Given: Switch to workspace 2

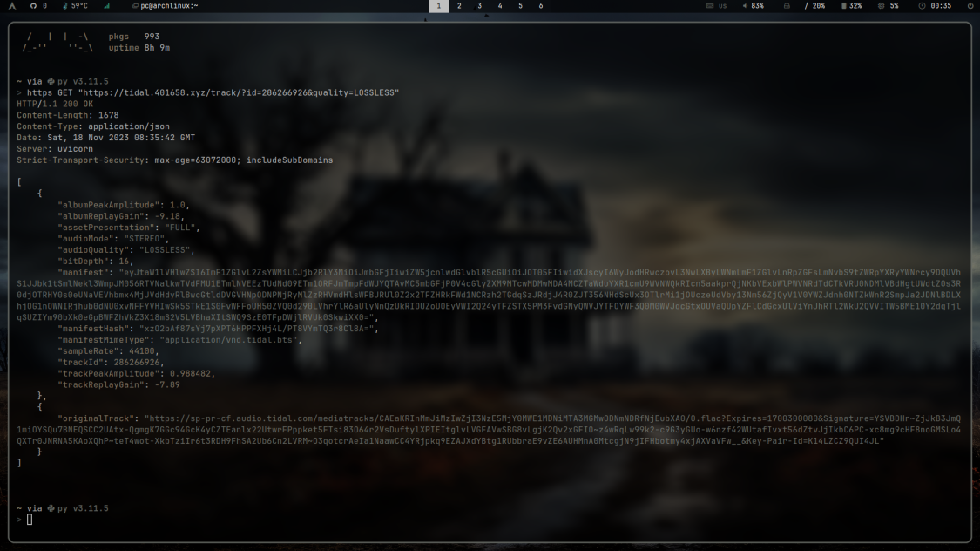Looking at the screenshot, I should click(459, 5).
